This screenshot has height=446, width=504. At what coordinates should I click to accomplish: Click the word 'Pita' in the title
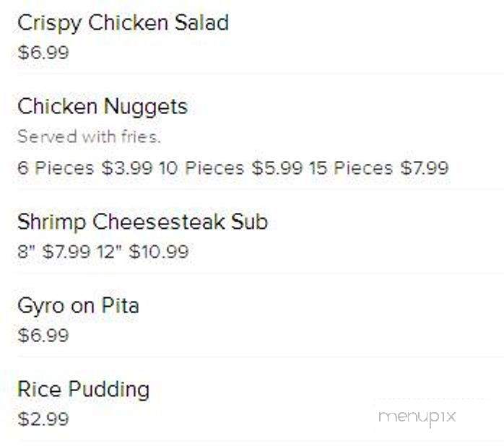pyautogui.click(x=121, y=305)
